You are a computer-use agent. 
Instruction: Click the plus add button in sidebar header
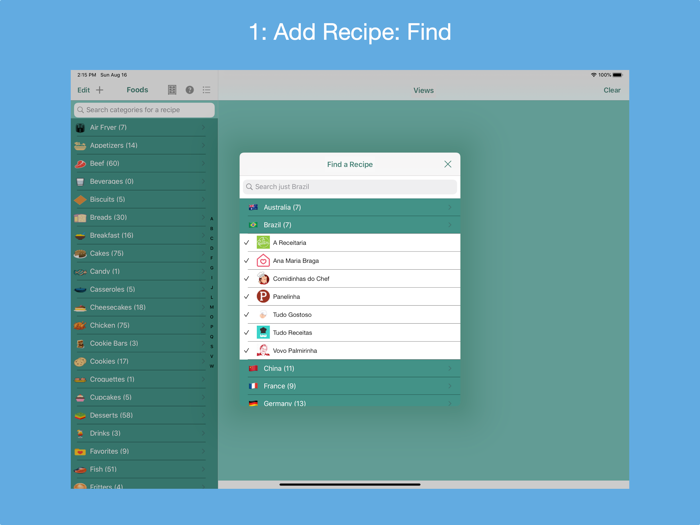coord(100,90)
